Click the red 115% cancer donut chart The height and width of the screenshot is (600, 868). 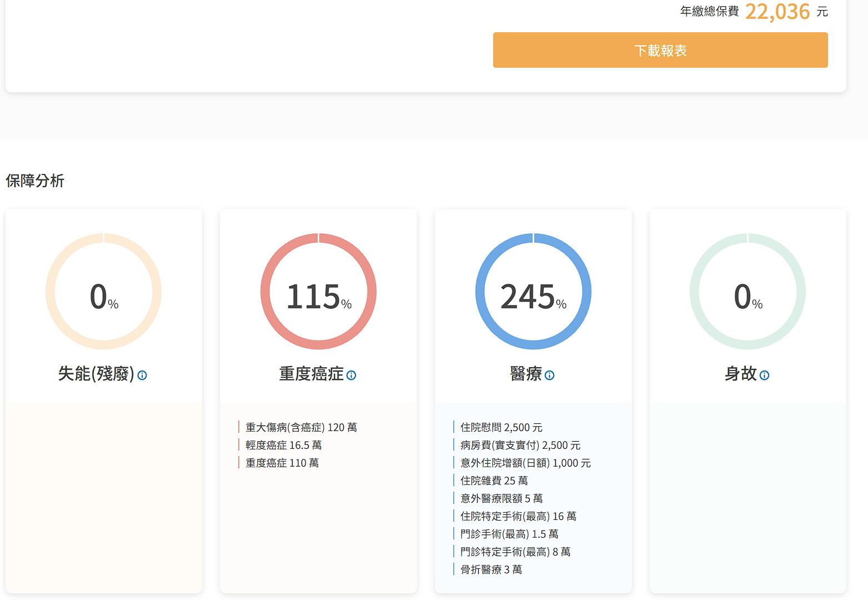click(x=318, y=292)
